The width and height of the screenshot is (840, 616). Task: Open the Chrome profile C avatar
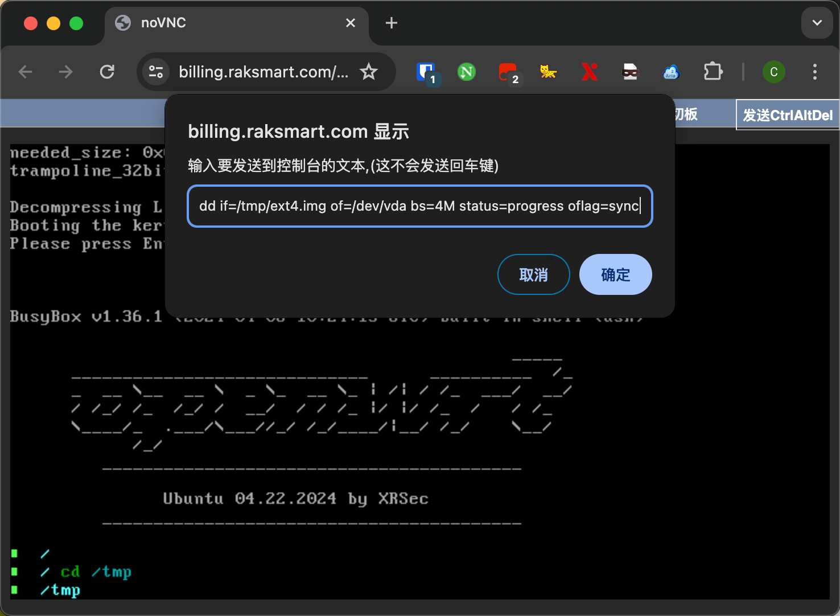point(774,72)
